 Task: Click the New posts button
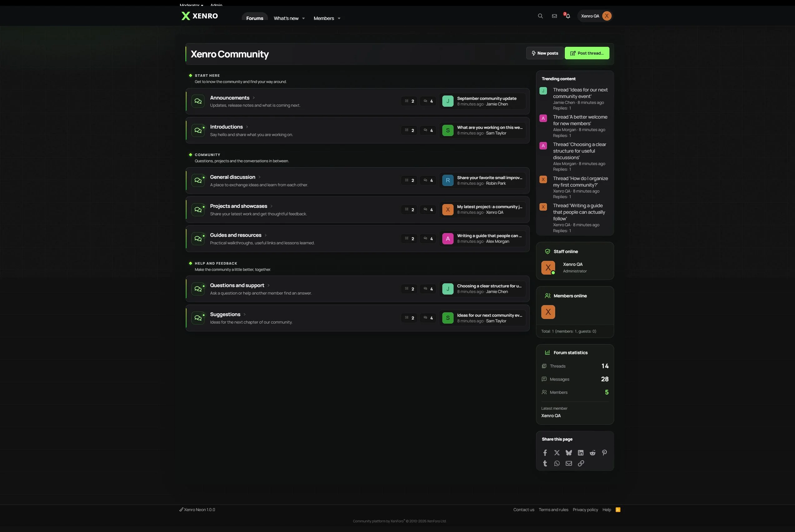pos(545,53)
